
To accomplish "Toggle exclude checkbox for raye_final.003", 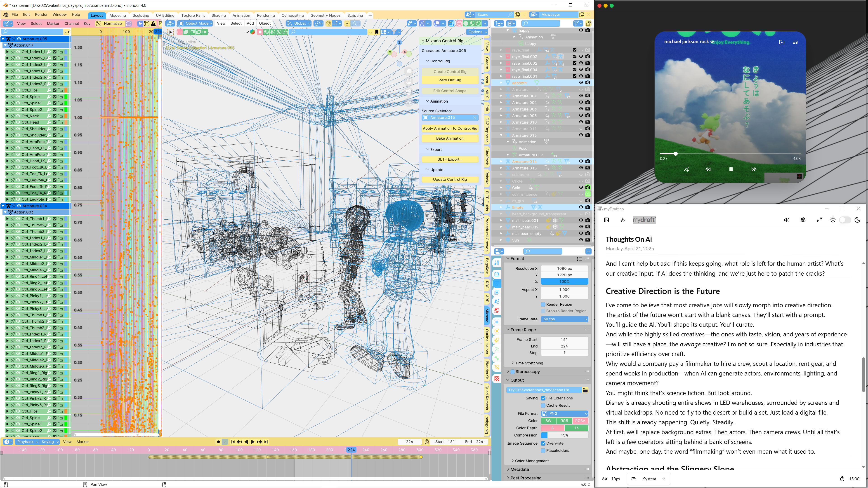I will [x=575, y=56].
